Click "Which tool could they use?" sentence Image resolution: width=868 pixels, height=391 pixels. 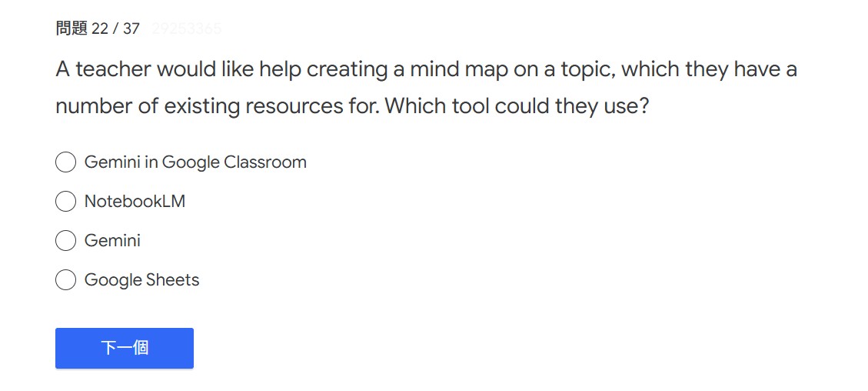[x=517, y=106]
